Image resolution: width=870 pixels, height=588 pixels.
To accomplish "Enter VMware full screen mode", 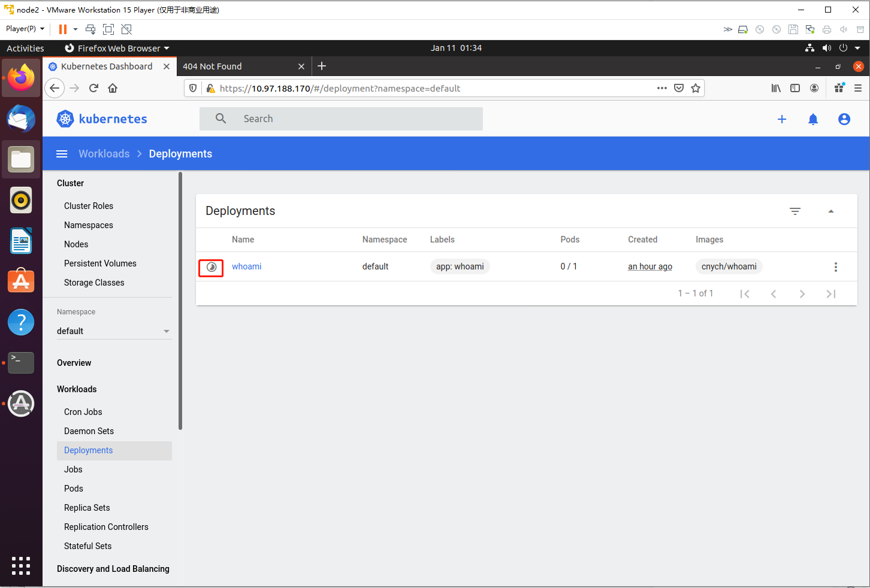I will pos(108,29).
